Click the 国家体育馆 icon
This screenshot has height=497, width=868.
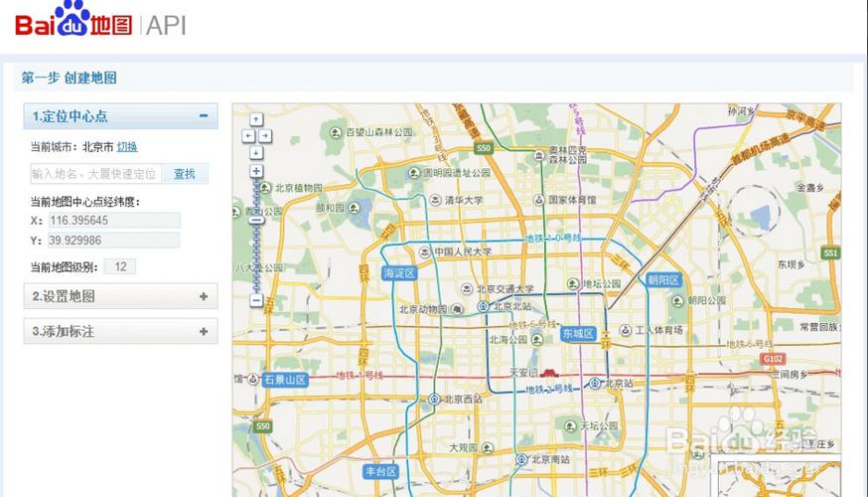pos(538,200)
